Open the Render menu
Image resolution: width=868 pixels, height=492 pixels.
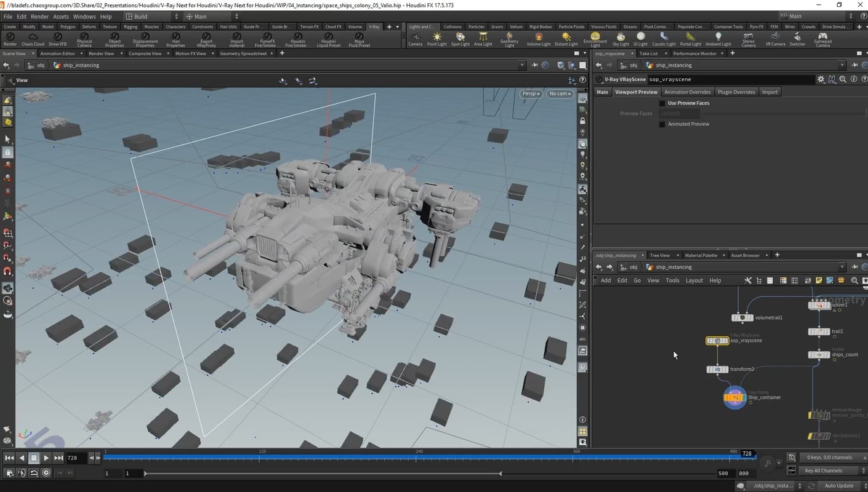pos(39,17)
